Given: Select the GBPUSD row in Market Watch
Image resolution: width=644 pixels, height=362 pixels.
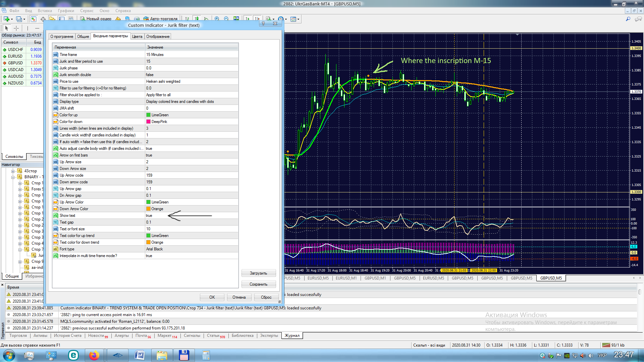Looking at the screenshot, I should (15, 63).
